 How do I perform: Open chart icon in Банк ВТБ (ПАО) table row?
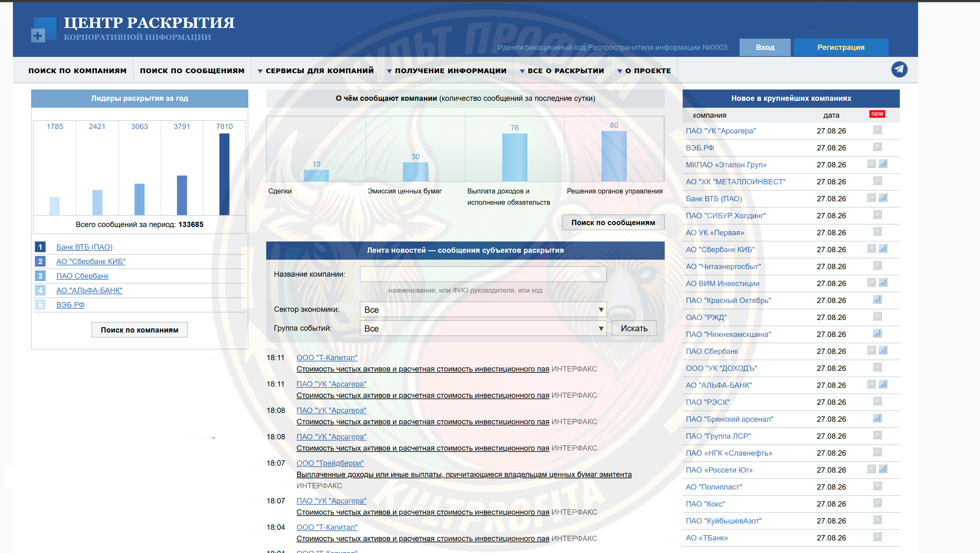(883, 198)
